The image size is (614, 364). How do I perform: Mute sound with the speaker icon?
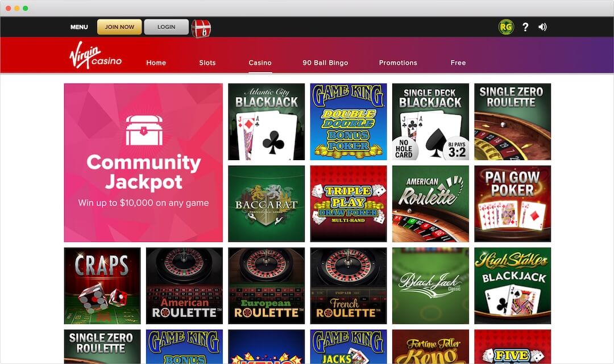pos(542,27)
